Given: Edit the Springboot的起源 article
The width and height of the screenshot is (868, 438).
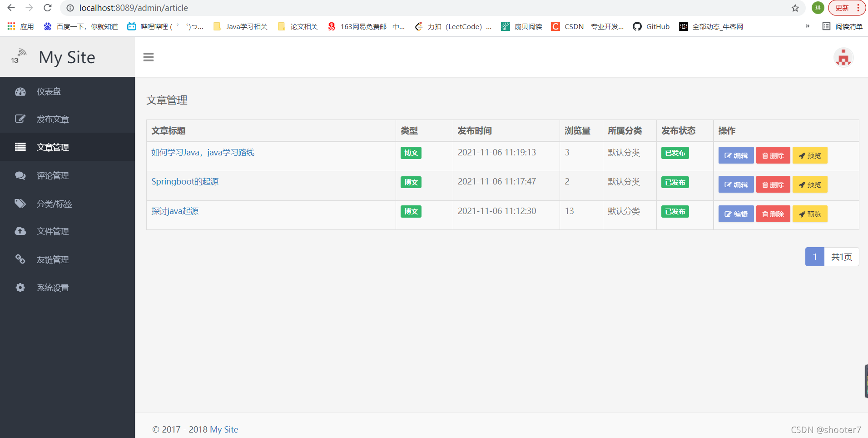Looking at the screenshot, I should [736, 184].
